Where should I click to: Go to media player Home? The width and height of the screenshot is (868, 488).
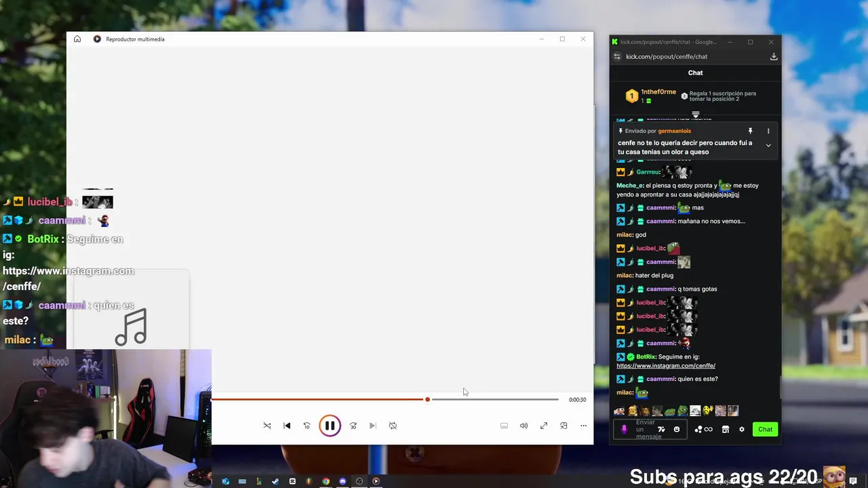tap(77, 39)
